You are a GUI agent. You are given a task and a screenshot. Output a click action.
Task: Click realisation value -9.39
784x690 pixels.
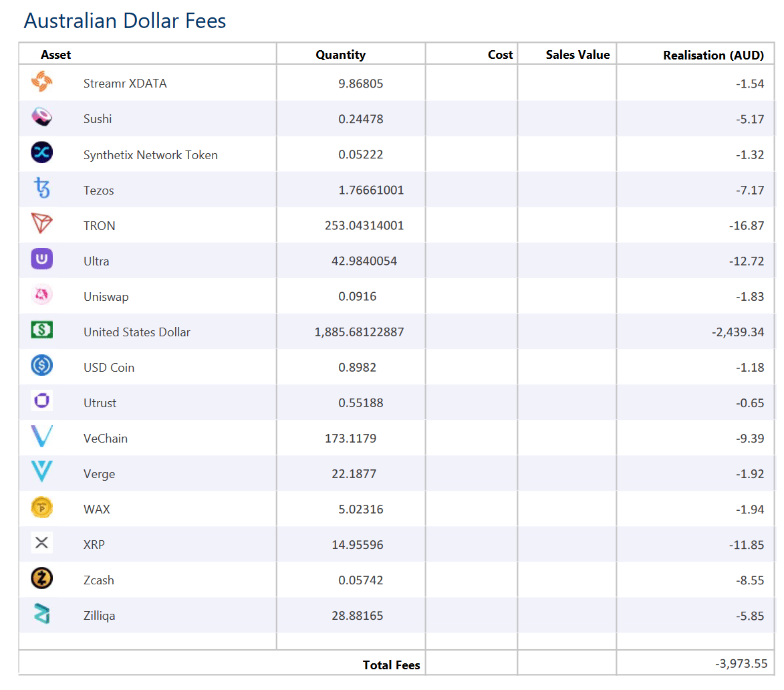click(x=750, y=439)
